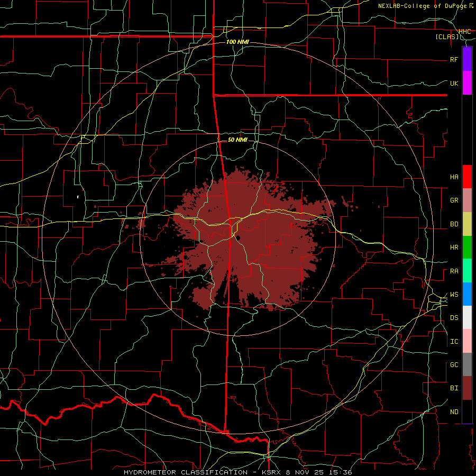476x476 pixels.
Task: Click the RA mint green legend swatch
Action: [x=467, y=271]
